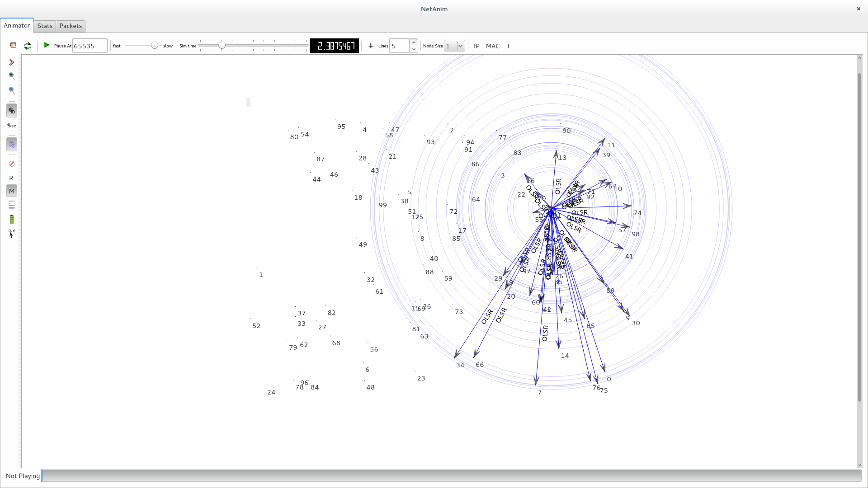This screenshot has width=868, height=488.
Task: Click the red reset/clear icon
Action: coord(11,164)
